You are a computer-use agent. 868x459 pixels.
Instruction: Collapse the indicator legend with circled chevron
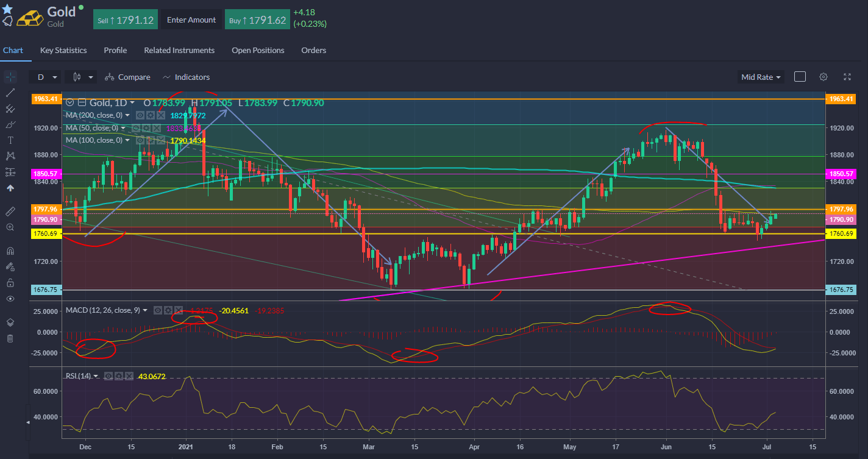click(x=70, y=103)
